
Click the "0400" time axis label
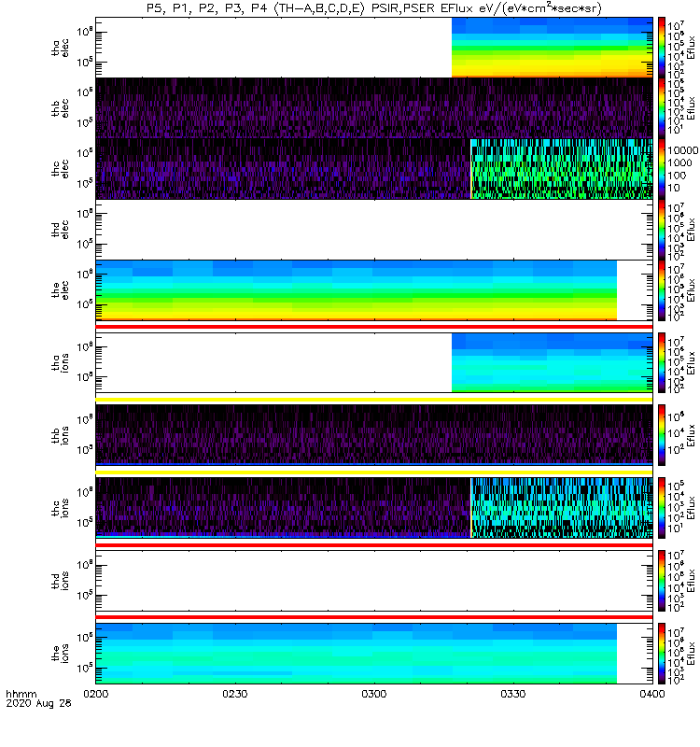pyautogui.click(x=652, y=694)
